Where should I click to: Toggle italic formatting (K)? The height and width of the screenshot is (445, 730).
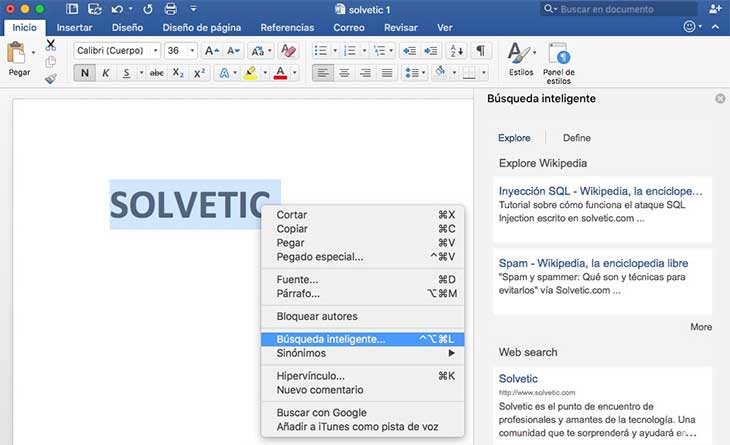(105, 73)
